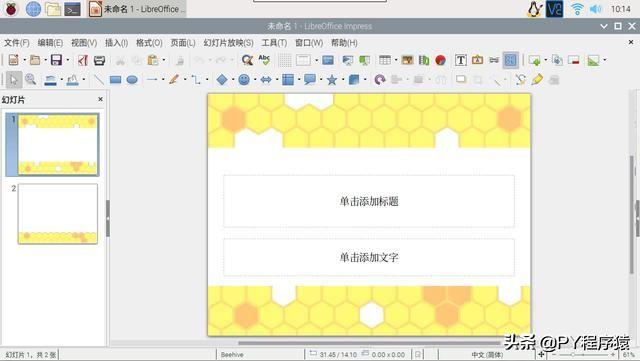This screenshot has height=361, width=640.
Task: Toggle the yellow pencil icon in the drawing toolbar
Action: click(x=537, y=80)
